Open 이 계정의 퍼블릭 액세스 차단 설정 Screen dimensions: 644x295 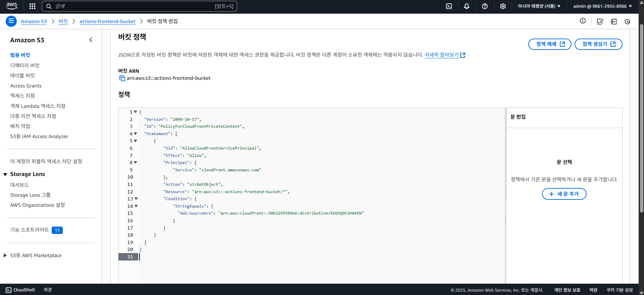coord(46,161)
